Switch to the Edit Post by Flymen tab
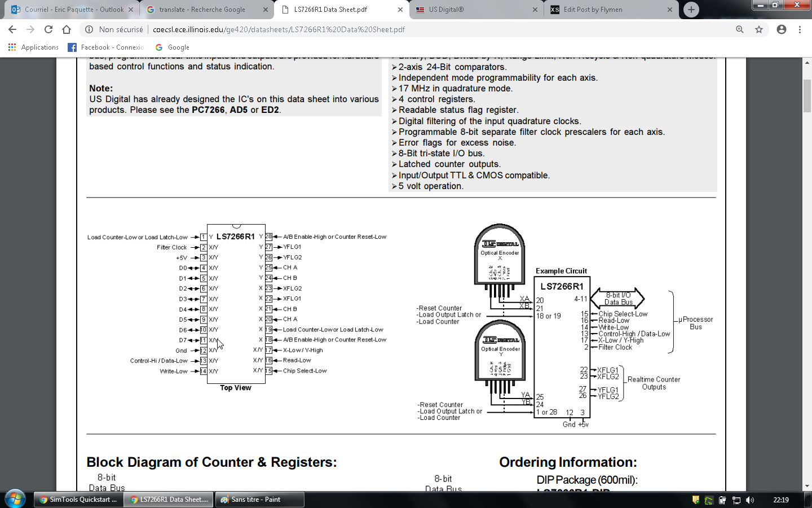 (x=610, y=10)
